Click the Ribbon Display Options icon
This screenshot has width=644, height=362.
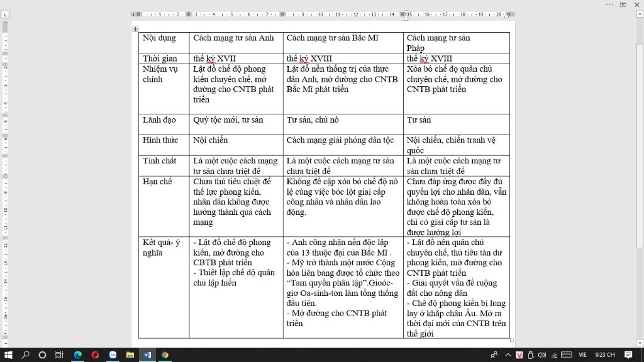(x=623, y=4)
